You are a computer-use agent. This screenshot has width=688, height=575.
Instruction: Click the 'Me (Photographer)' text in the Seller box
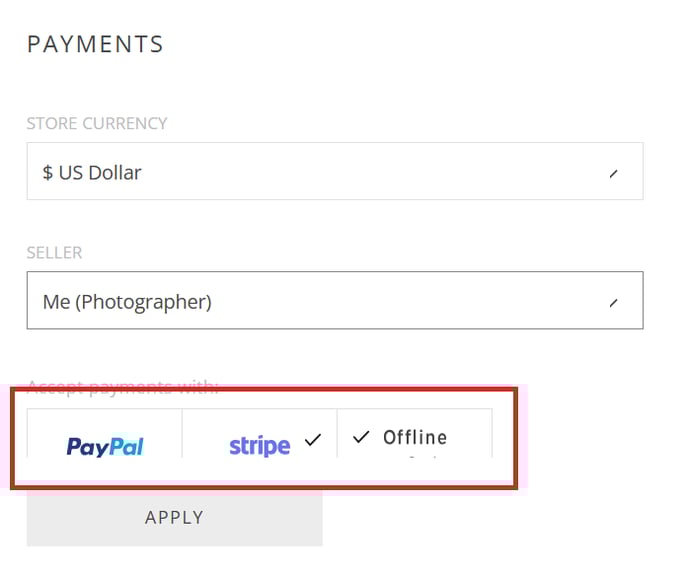click(127, 302)
